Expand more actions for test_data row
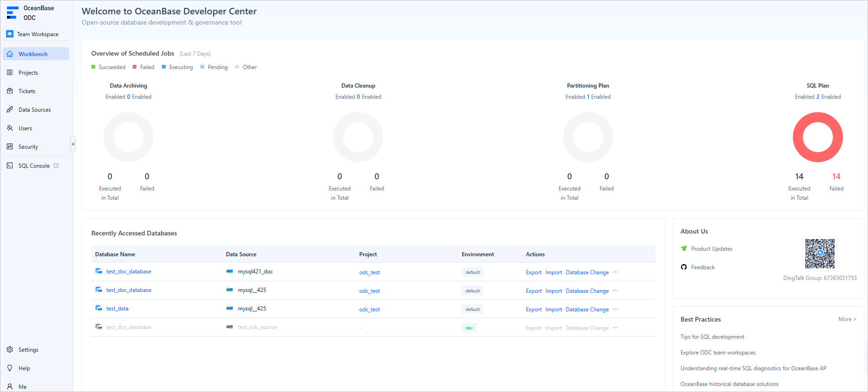This screenshot has width=868, height=392. [x=615, y=310]
